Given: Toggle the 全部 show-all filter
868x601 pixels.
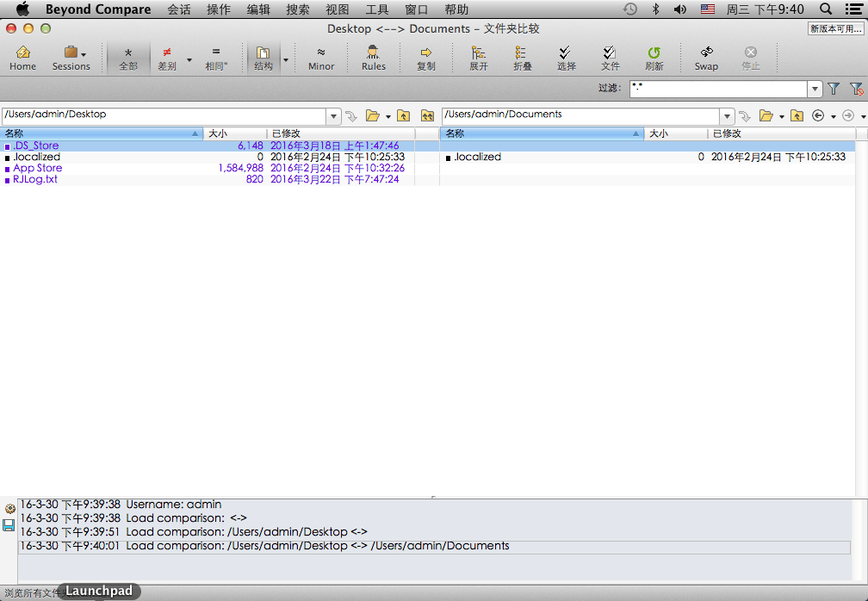Looking at the screenshot, I should tap(127, 58).
